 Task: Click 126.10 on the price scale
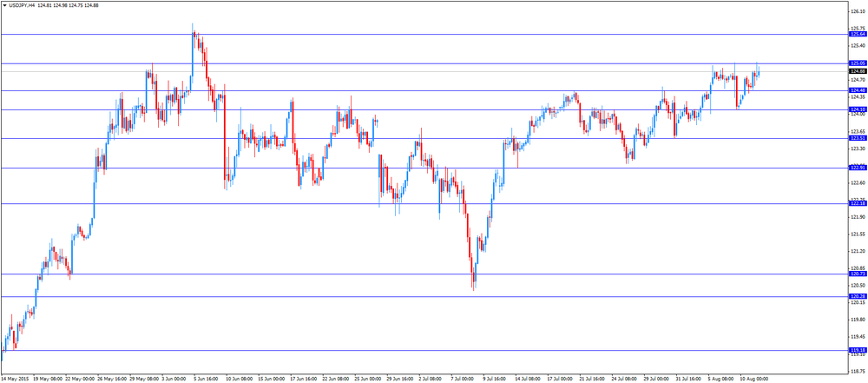pos(858,11)
